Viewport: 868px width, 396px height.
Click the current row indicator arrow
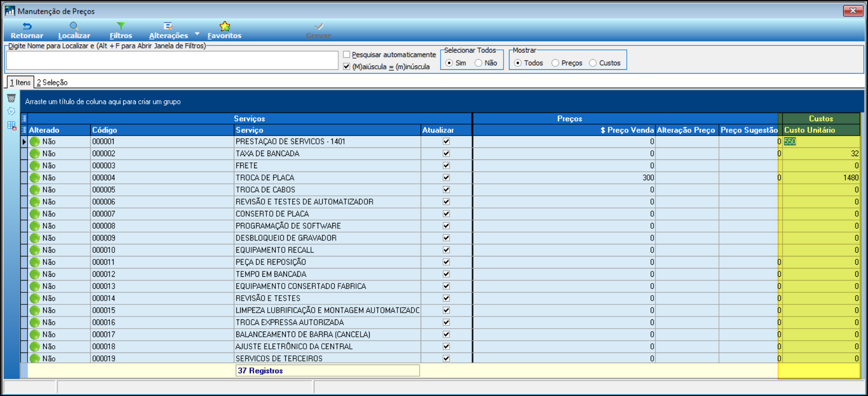(24, 142)
